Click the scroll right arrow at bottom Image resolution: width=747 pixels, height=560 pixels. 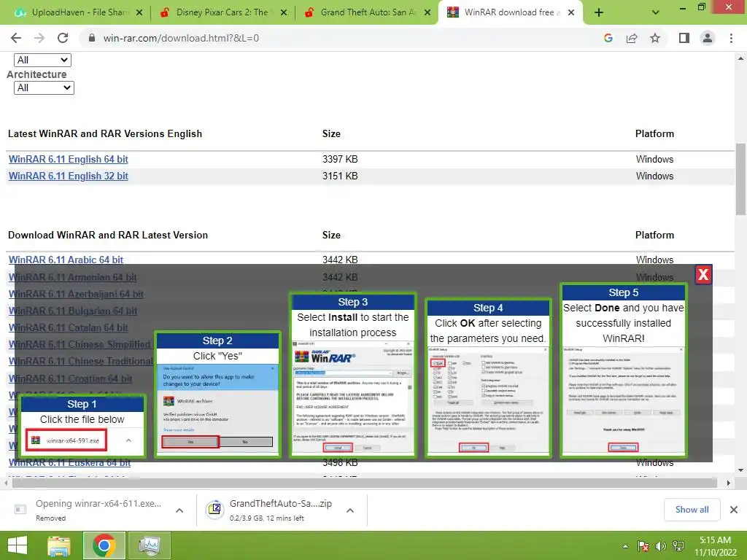728,483
